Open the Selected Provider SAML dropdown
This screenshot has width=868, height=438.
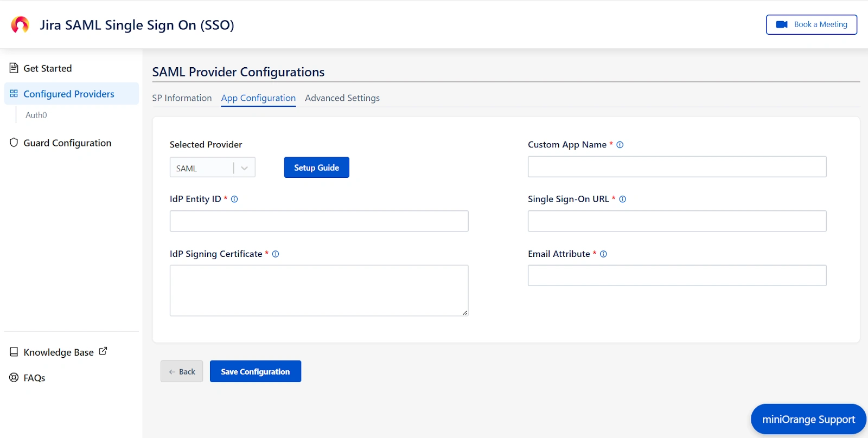[212, 168]
